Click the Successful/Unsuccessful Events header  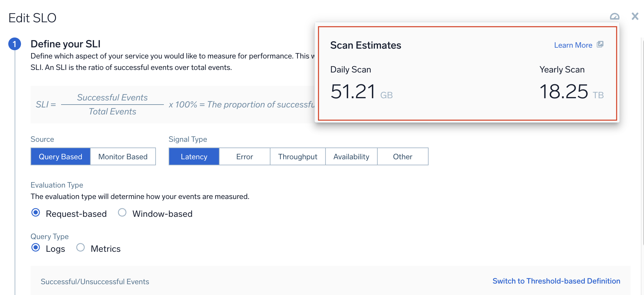coord(94,281)
